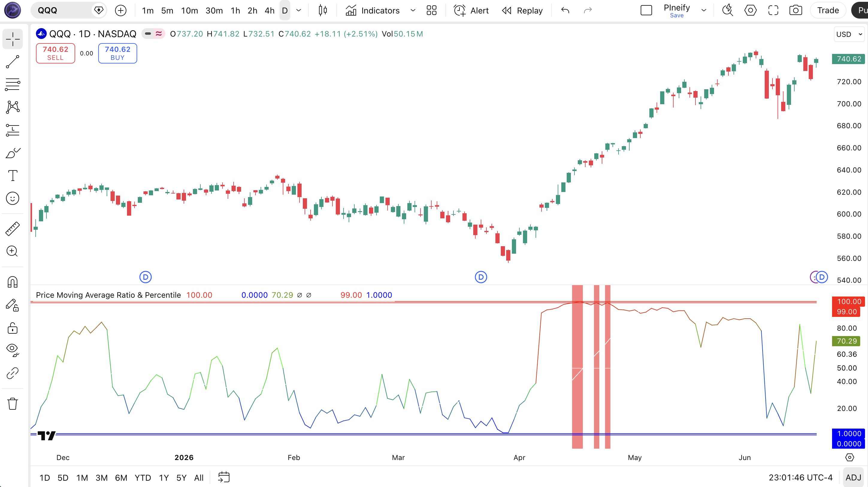
Task: Click the undo arrow
Action: point(565,10)
